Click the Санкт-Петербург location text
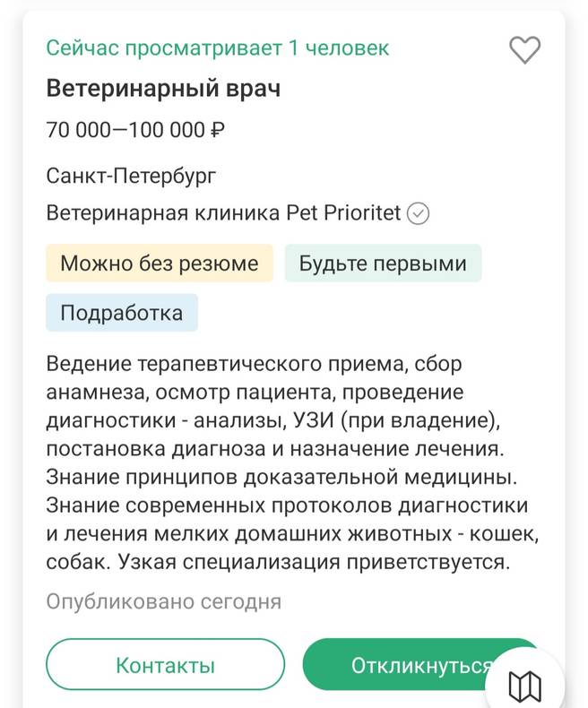Viewport: 588px width, 708px height. [x=131, y=176]
